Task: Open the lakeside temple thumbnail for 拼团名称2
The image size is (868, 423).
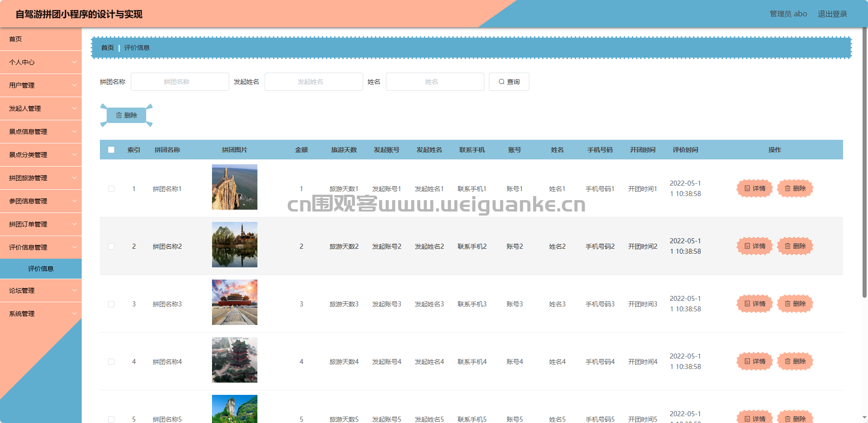Action: (235, 245)
